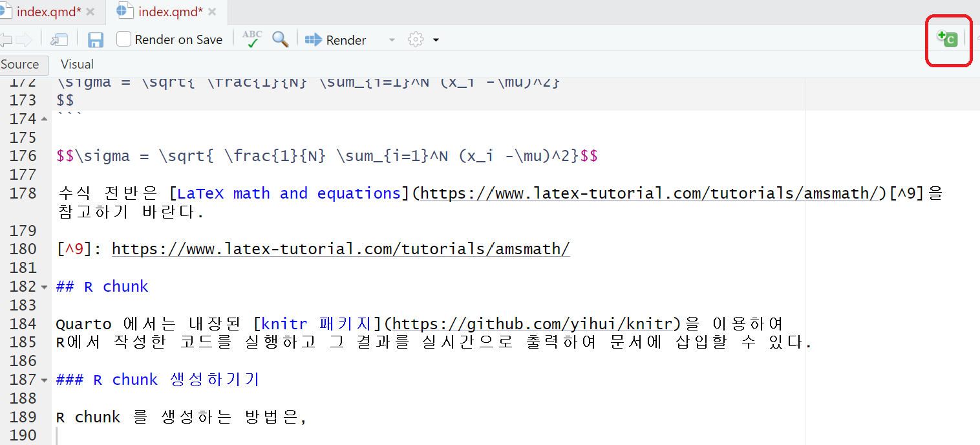Click the gear settings icon
Viewport: 980px width, 445px height.
pos(415,40)
